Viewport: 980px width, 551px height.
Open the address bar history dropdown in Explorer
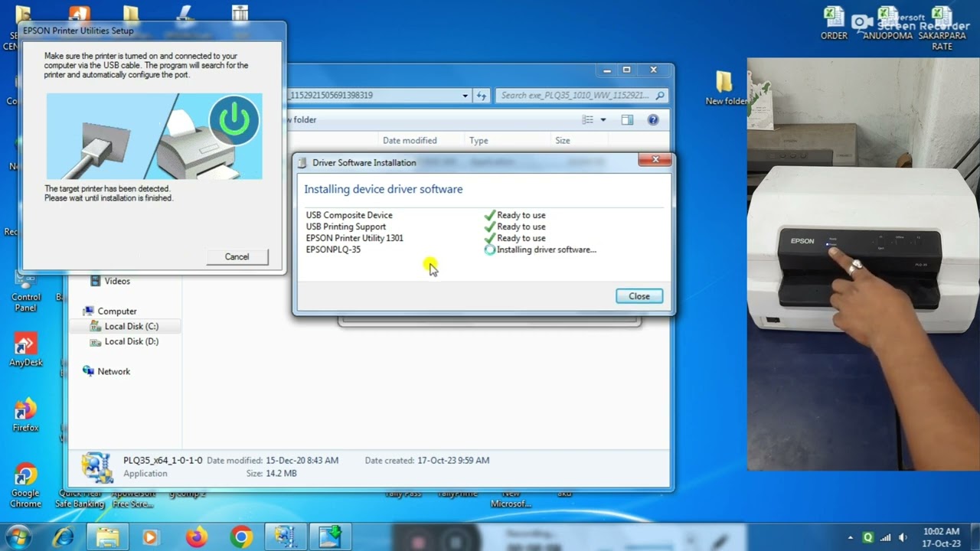(465, 96)
